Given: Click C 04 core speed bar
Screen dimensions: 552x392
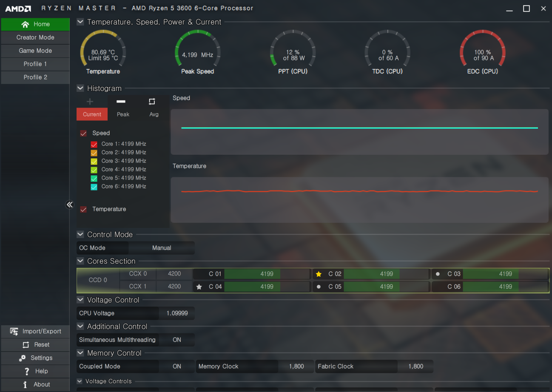Looking at the screenshot, I should coord(267,287).
